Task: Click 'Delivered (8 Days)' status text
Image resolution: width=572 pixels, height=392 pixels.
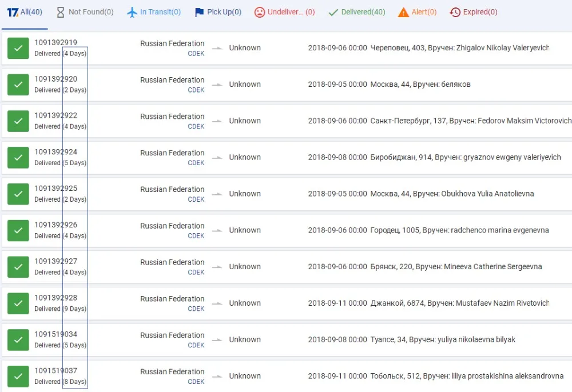Action: (60, 382)
